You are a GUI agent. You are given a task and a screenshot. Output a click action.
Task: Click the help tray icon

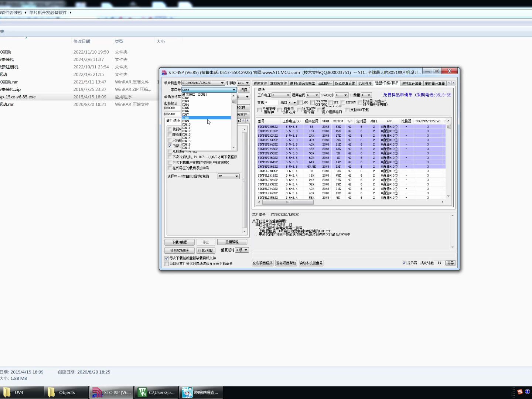(528, 392)
